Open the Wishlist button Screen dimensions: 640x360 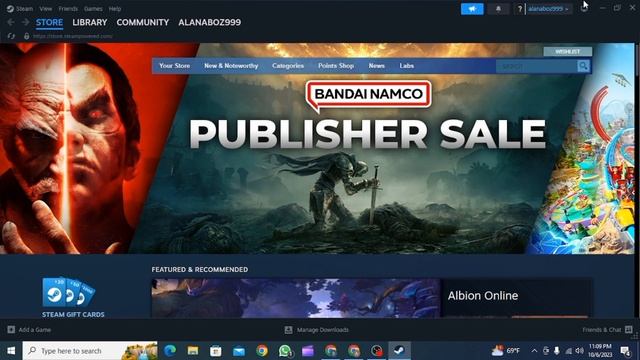(x=567, y=51)
